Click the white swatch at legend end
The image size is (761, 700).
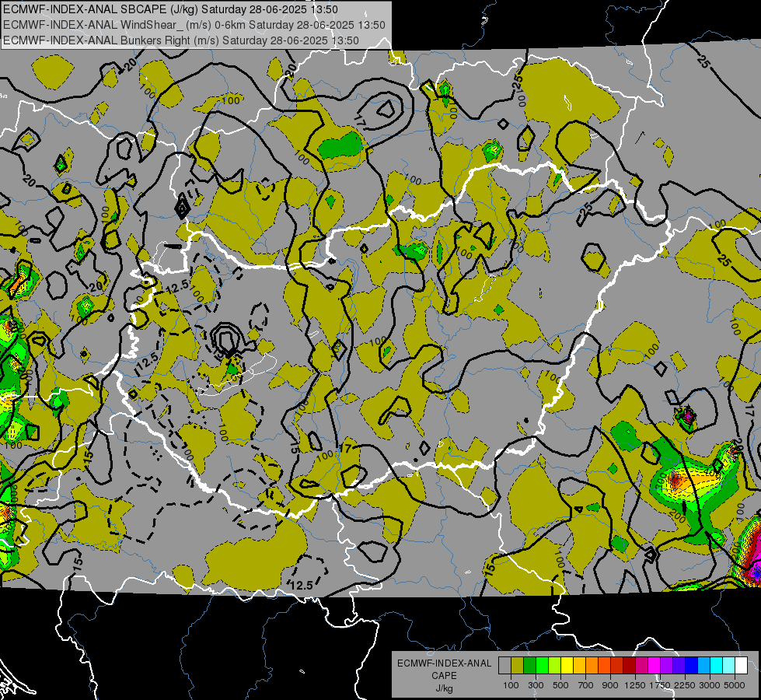click(x=741, y=665)
